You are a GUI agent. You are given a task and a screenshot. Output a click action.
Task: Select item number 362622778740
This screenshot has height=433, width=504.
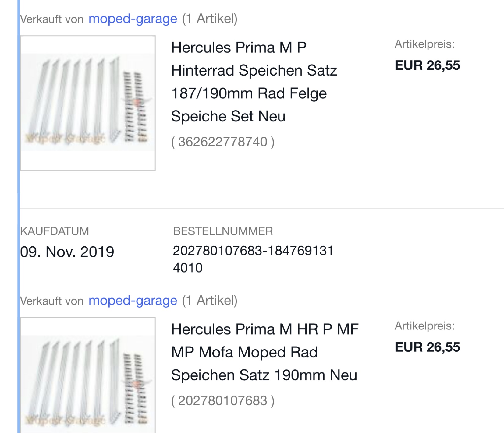(223, 142)
